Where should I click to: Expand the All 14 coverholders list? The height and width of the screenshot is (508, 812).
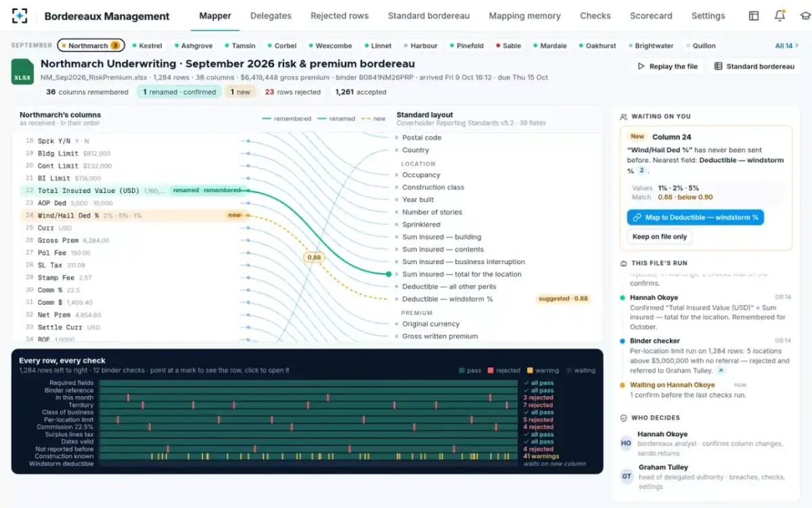pyautogui.click(x=786, y=45)
